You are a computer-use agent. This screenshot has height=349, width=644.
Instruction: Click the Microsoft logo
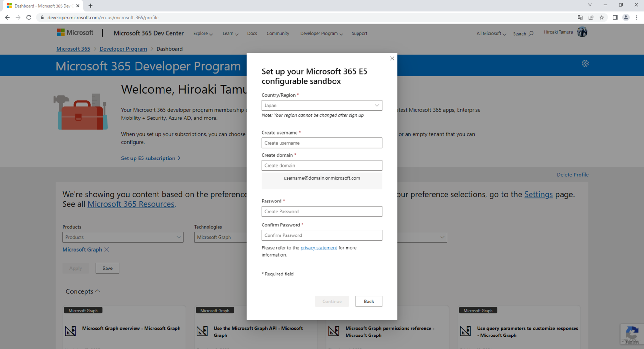coord(75,32)
